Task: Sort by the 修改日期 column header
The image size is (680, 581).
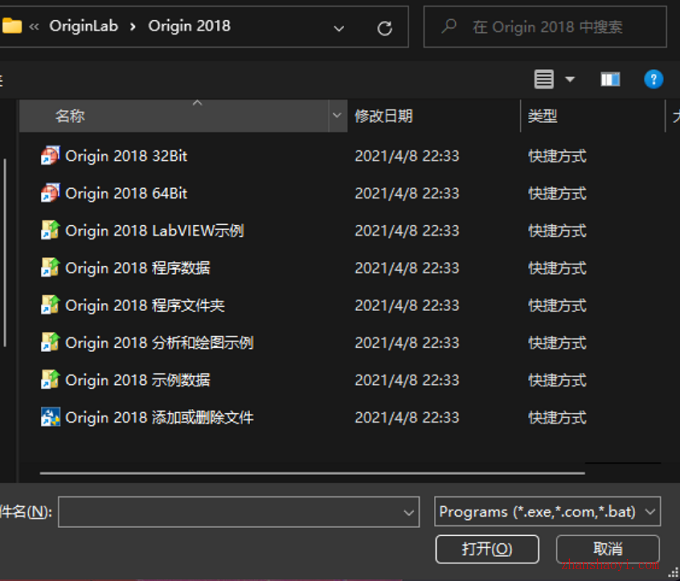Action: pos(434,116)
